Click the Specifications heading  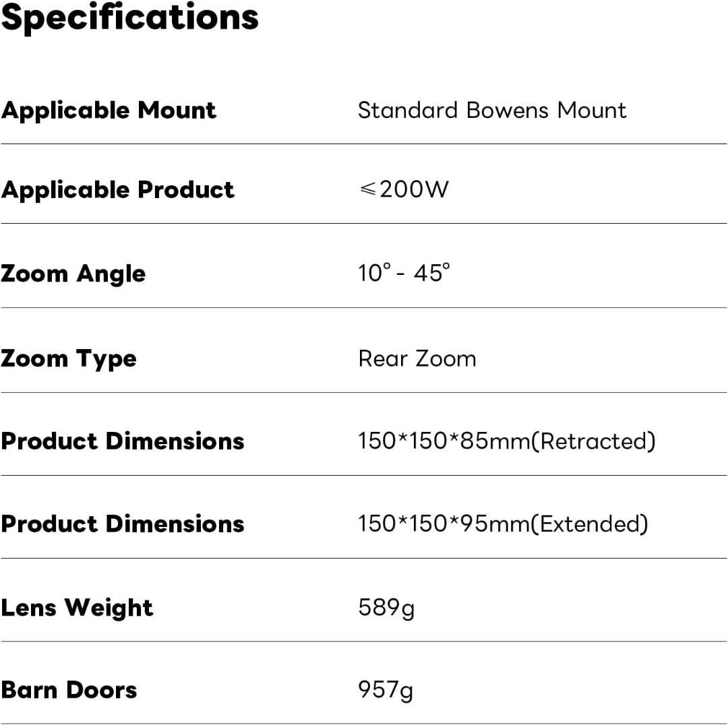129,18
